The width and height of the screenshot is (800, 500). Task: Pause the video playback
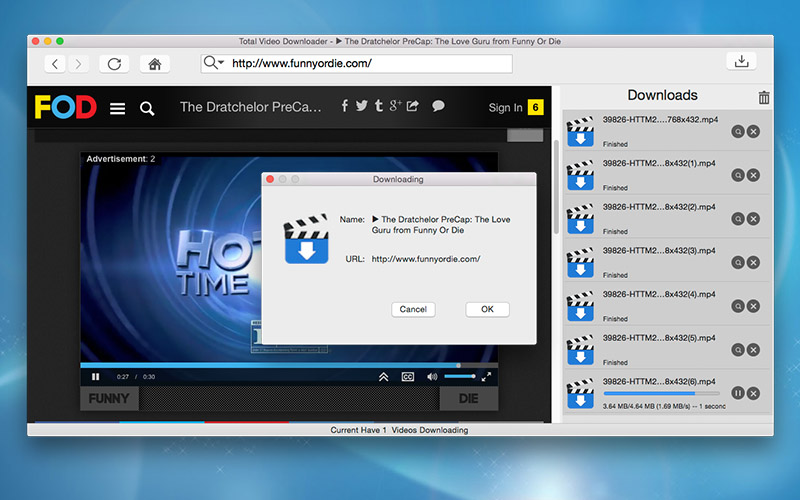96,377
